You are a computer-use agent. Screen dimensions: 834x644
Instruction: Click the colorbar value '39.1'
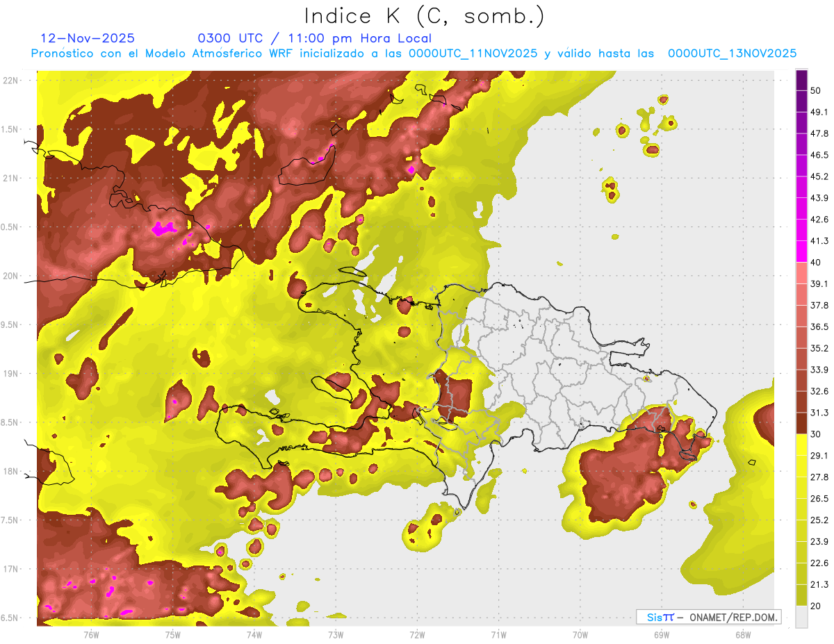point(819,284)
